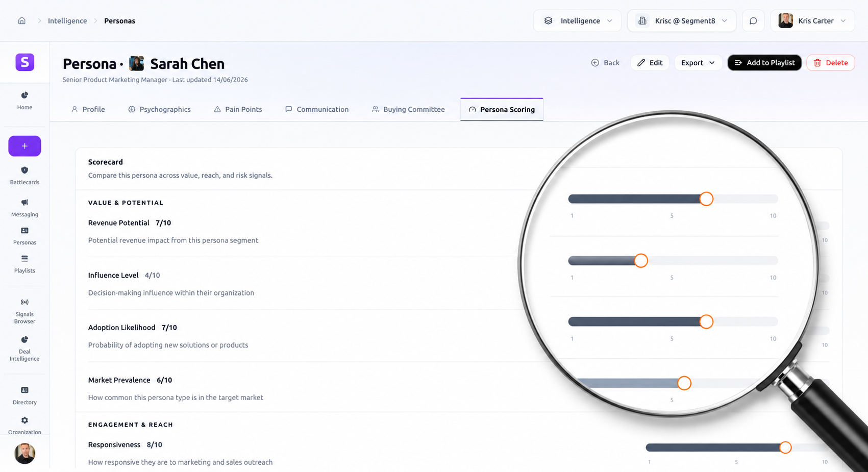This screenshot has height=472, width=868.
Task: Click the Personas breadcrumb text
Action: coord(119,21)
